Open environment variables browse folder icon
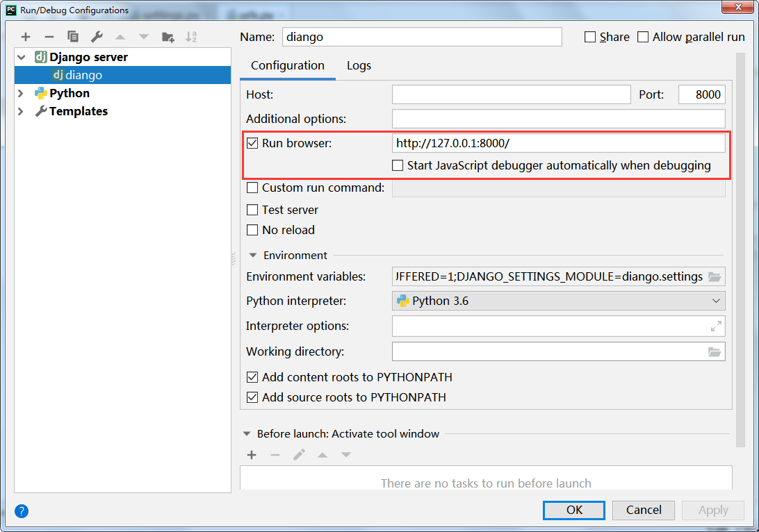Screen dimensions: 759x532 [x=715, y=276]
